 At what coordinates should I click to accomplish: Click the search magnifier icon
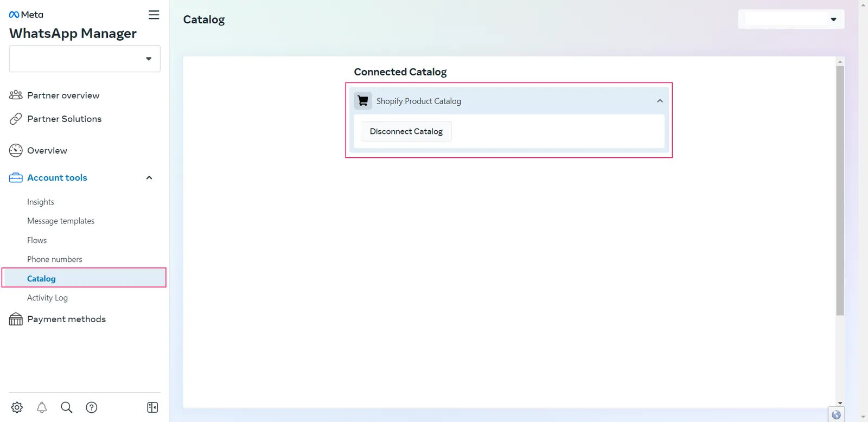click(67, 407)
